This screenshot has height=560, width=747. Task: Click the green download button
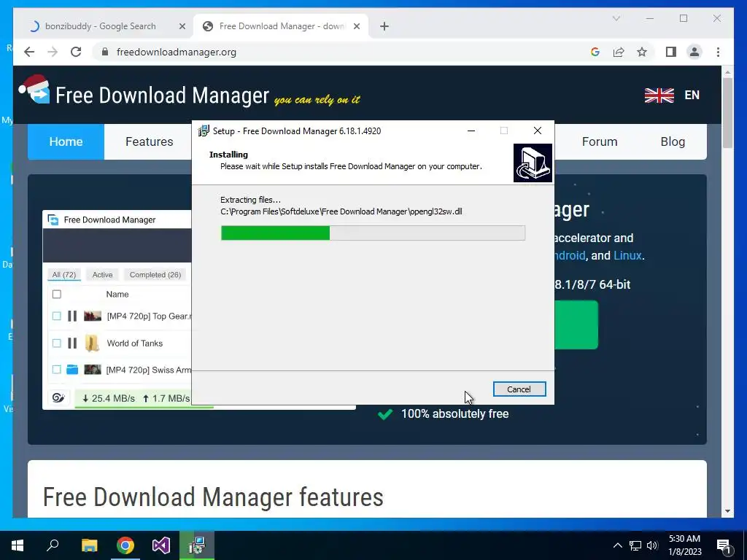[x=576, y=324]
